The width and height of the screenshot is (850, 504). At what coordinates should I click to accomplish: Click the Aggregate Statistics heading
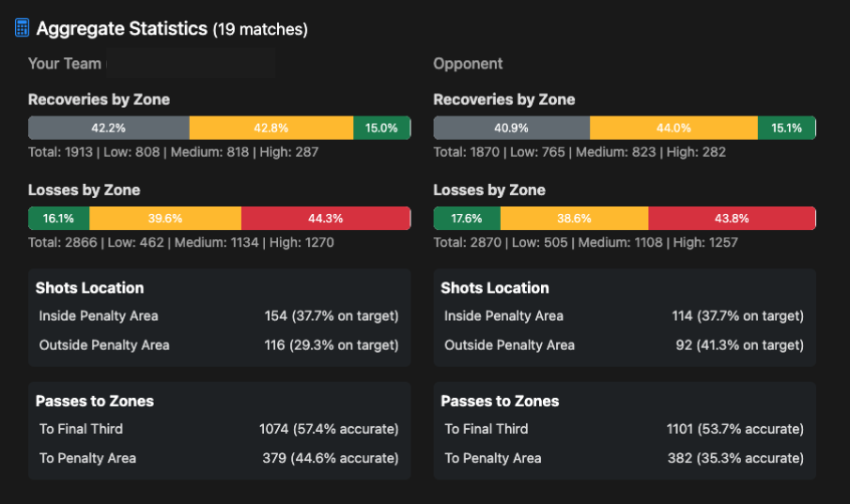(x=121, y=29)
